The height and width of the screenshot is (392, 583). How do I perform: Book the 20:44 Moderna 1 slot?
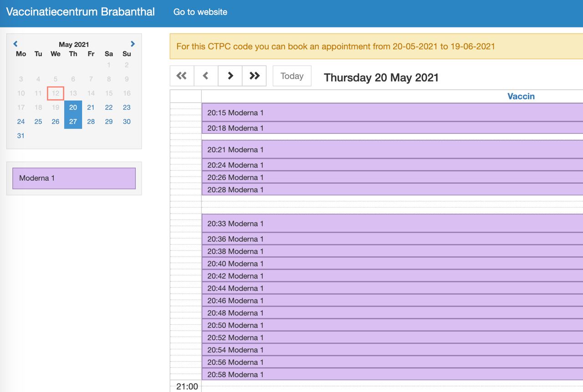tap(392, 288)
